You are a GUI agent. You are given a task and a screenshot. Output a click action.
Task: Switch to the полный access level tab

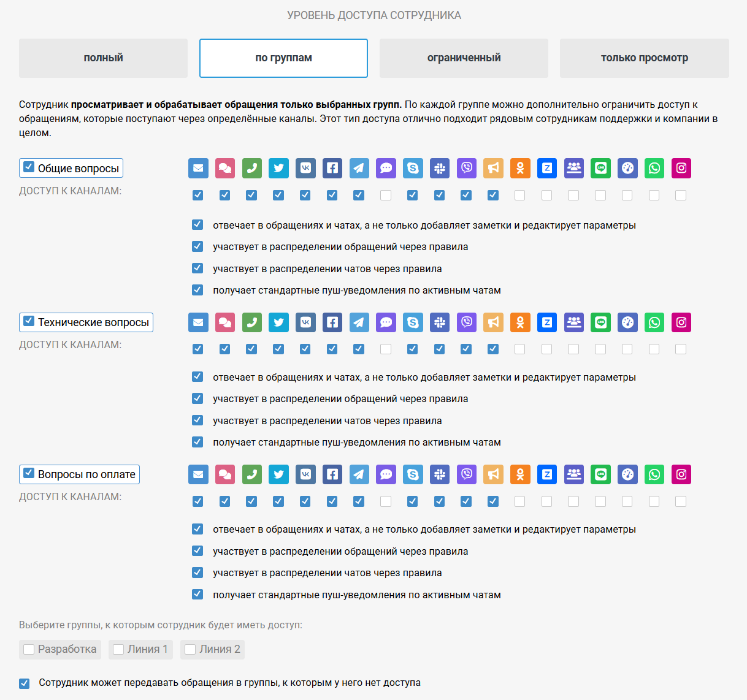point(103,58)
